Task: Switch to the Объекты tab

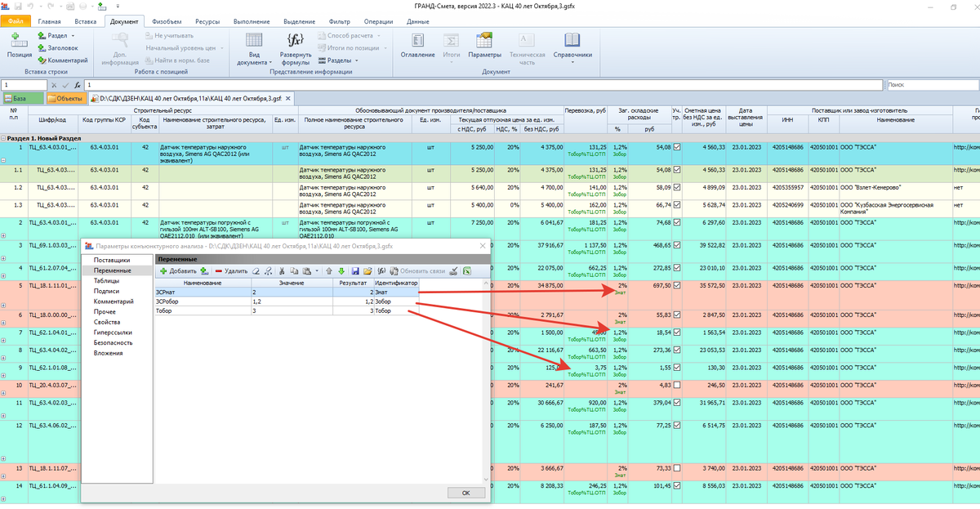Action: click(65, 98)
